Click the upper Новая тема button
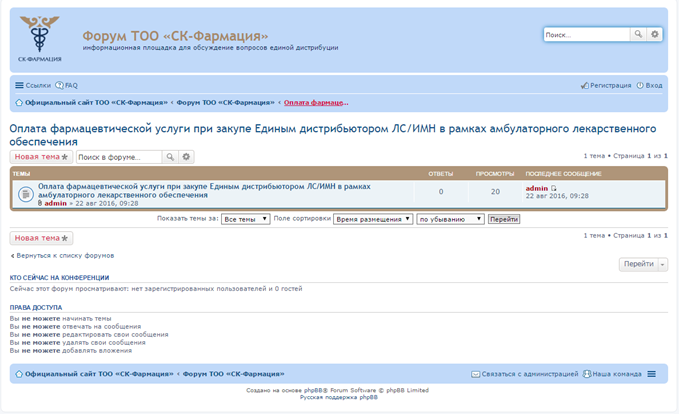The image size is (679, 414). pyautogui.click(x=41, y=157)
